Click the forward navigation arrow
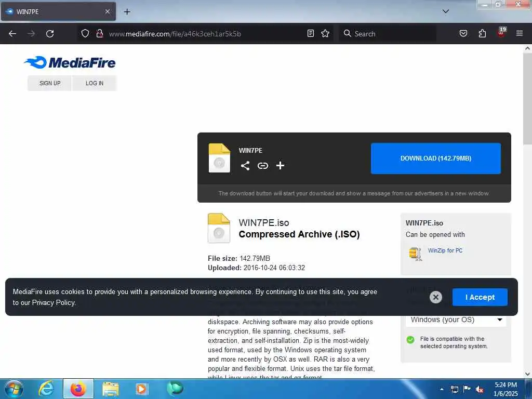 click(31, 34)
